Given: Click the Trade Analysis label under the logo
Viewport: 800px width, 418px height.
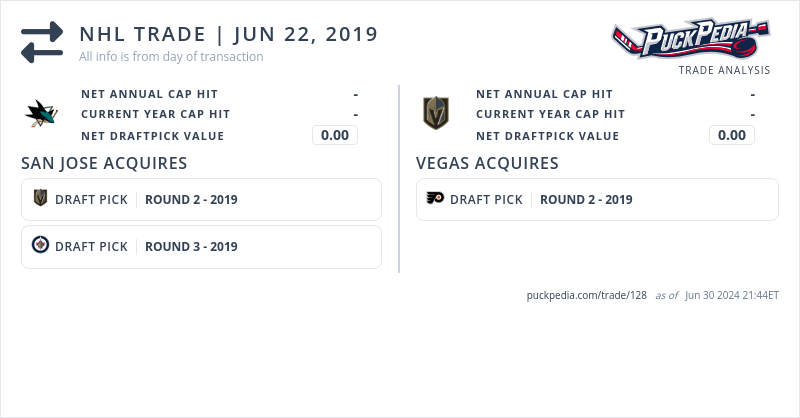Looking at the screenshot, I should coord(724,70).
